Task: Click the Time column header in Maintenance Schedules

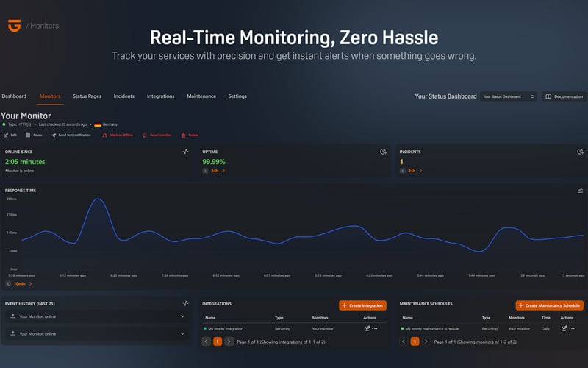Action: 545,318
